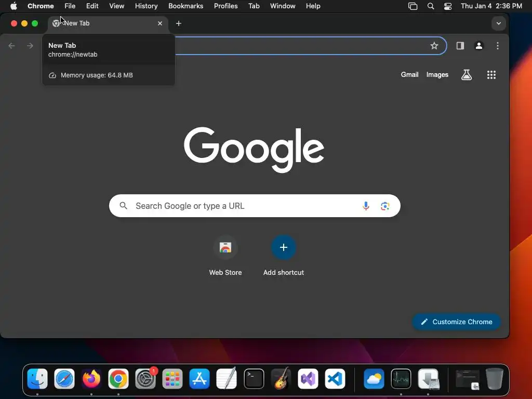Open the Chrome side panel

(460, 46)
